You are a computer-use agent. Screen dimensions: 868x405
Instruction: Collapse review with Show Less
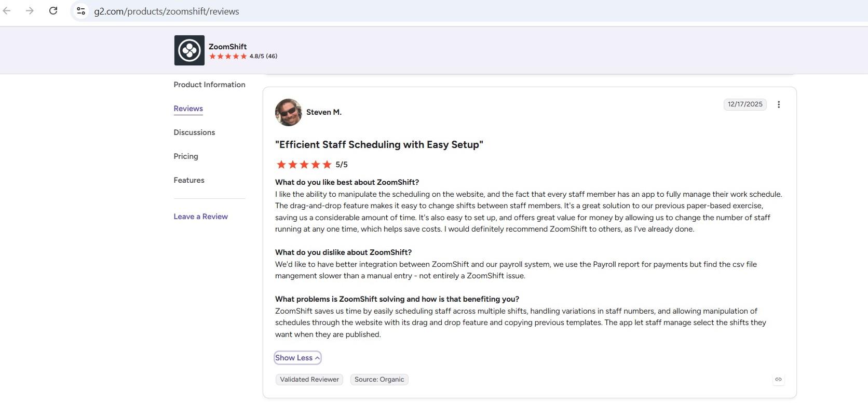coord(297,358)
